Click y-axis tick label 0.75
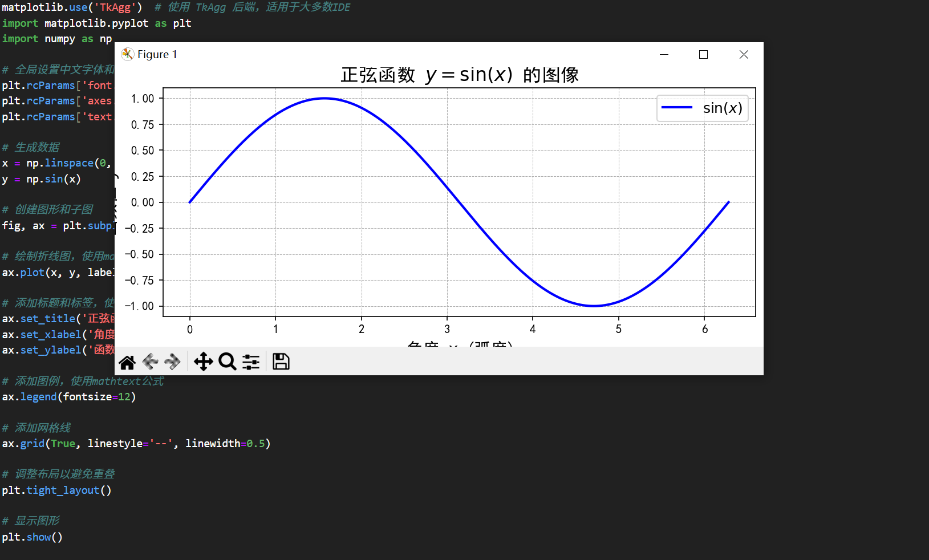The height and width of the screenshot is (560, 929). pyautogui.click(x=143, y=125)
